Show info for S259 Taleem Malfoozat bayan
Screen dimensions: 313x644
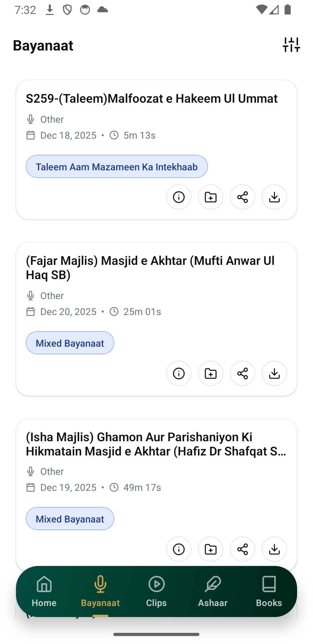(x=179, y=197)
